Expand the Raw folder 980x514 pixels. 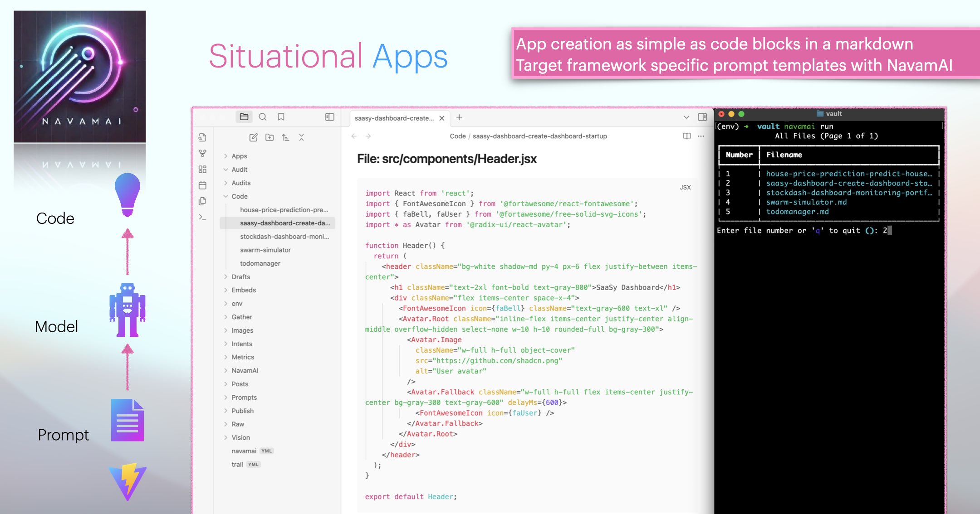click(x=238, y=424)
